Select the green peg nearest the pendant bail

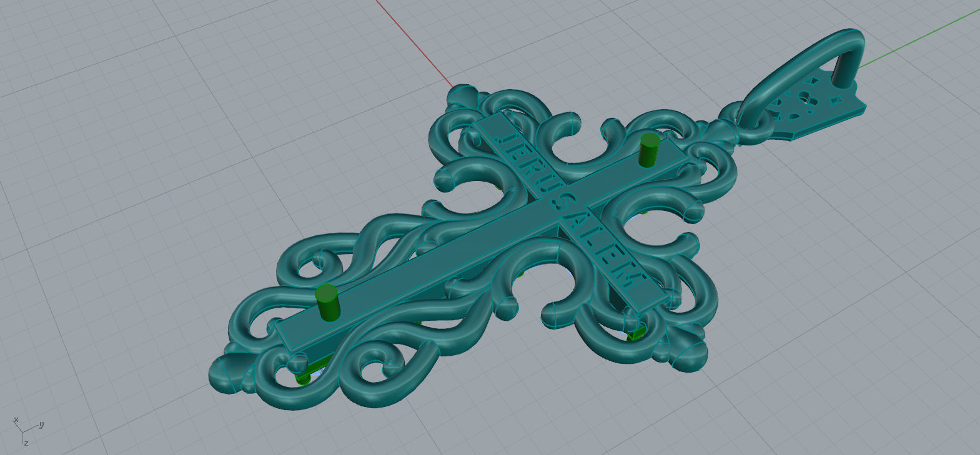coord(650,150)
